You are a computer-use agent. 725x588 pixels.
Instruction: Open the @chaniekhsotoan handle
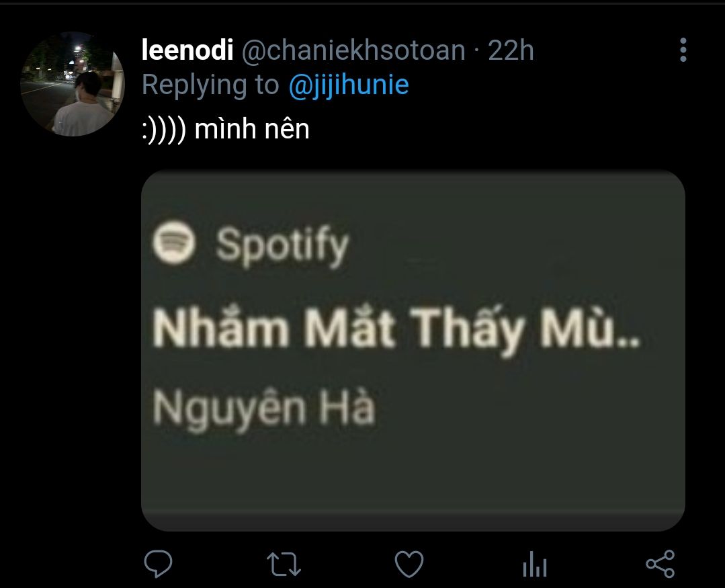point(353,50)
